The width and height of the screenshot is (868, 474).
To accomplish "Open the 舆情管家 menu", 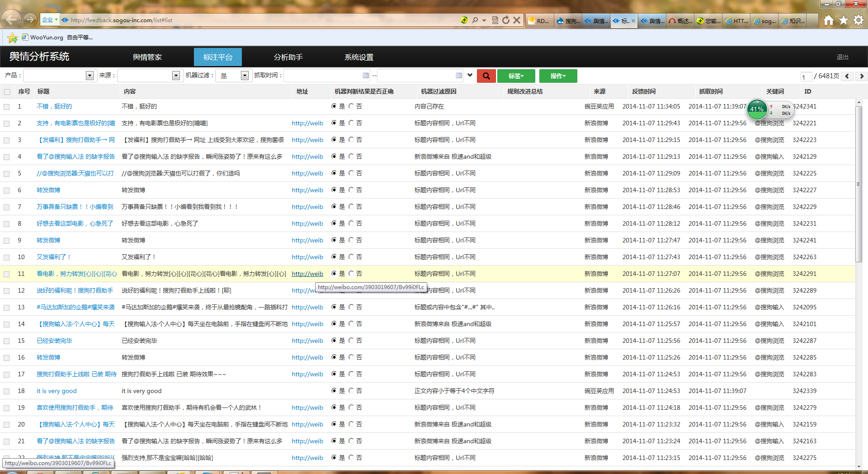I will [x=147, y=57].
